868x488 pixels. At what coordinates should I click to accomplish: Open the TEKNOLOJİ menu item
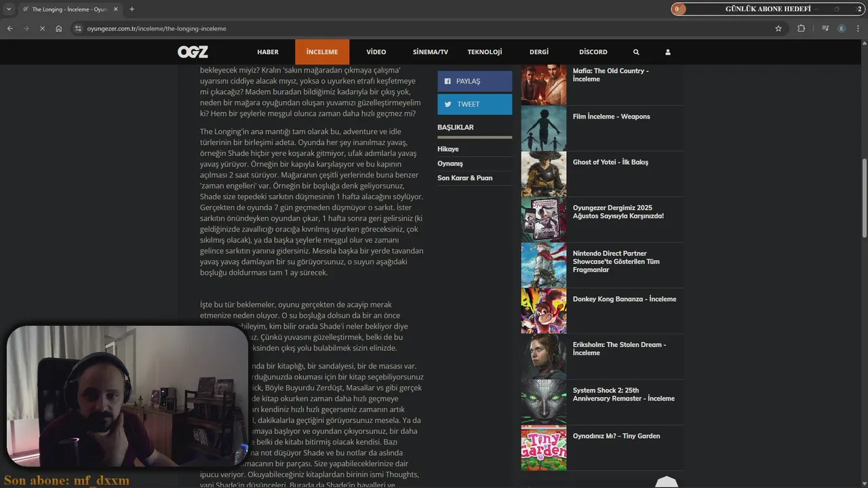tap(485, 52)
